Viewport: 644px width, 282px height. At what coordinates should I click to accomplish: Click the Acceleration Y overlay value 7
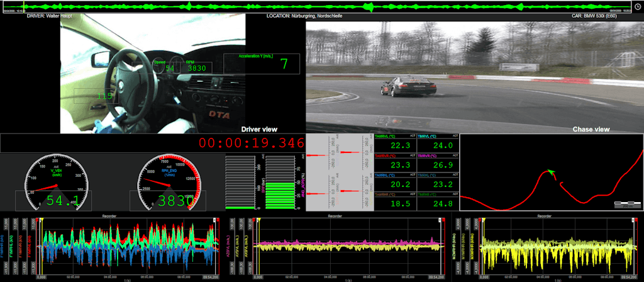[284, 64]
